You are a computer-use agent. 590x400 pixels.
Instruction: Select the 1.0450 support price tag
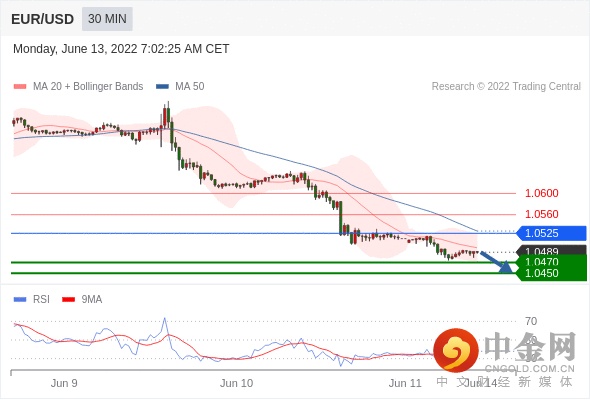pyautogui.click(x=551, y=274)
